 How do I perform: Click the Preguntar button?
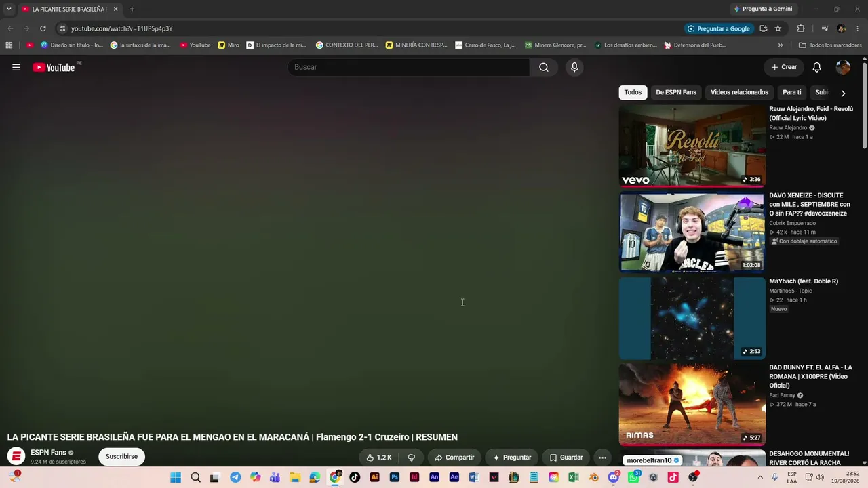[x=512, y=457]
